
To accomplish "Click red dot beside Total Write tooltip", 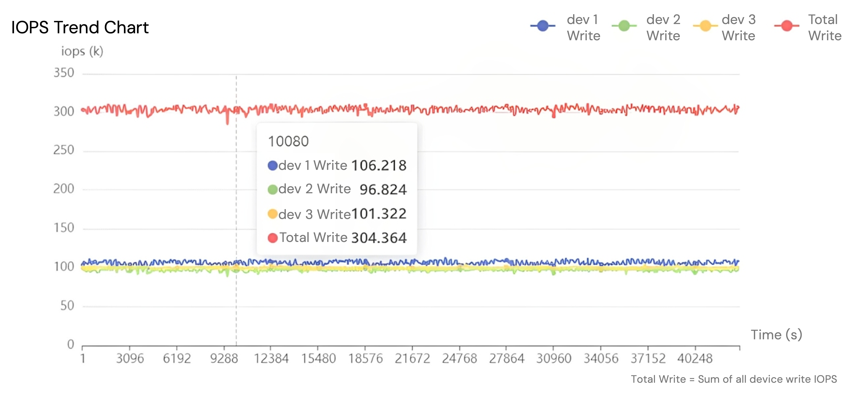I will point(272,238).
